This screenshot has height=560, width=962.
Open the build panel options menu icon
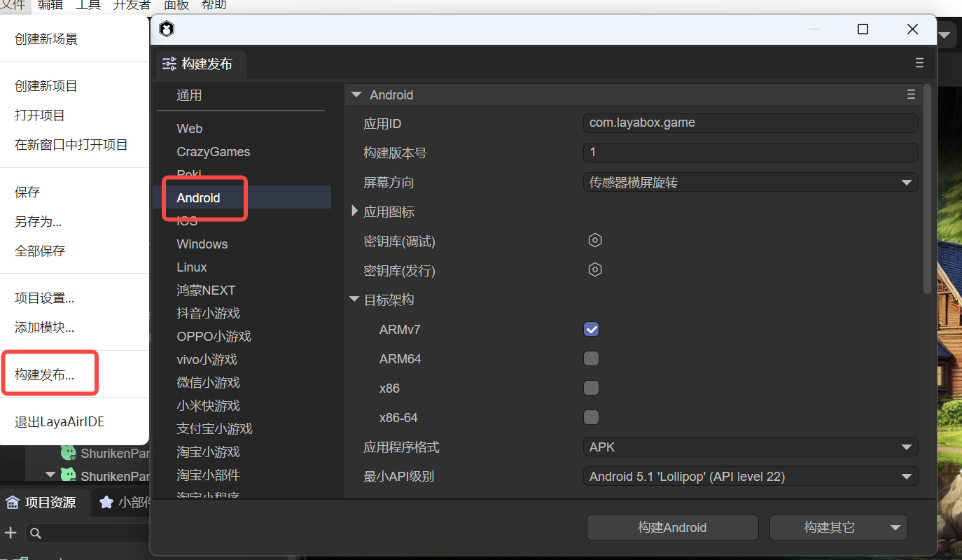(919, 63)
